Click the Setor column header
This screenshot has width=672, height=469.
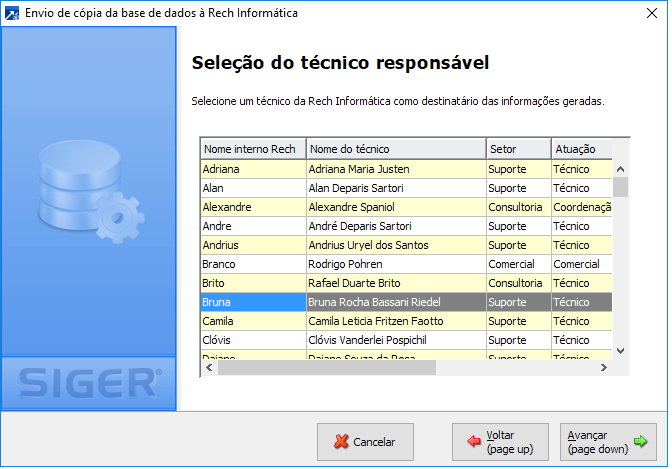coord(519,149)
